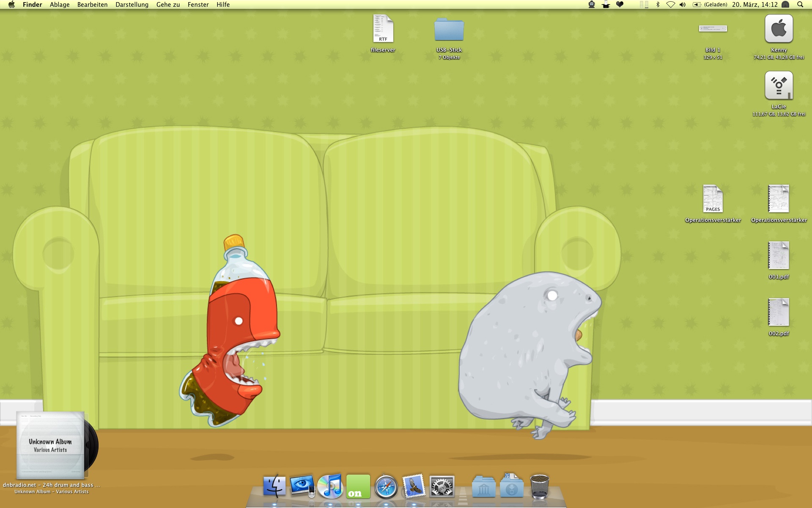Open the Darstellung menu

[132, 5]
